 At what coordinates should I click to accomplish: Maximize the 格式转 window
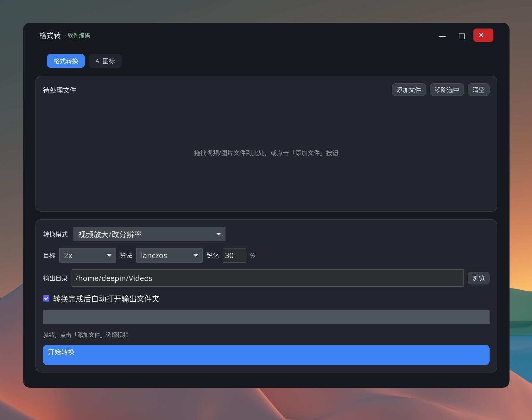coord(462,36)
